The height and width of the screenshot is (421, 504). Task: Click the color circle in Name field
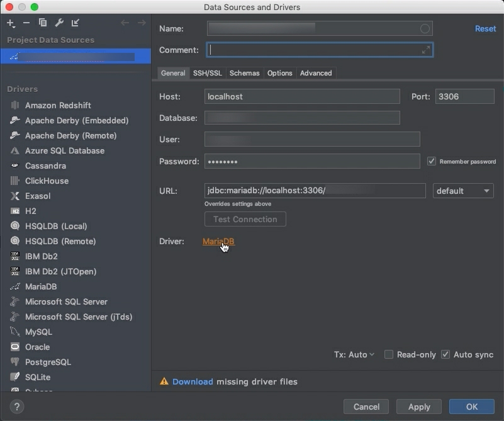pos(425,28)
